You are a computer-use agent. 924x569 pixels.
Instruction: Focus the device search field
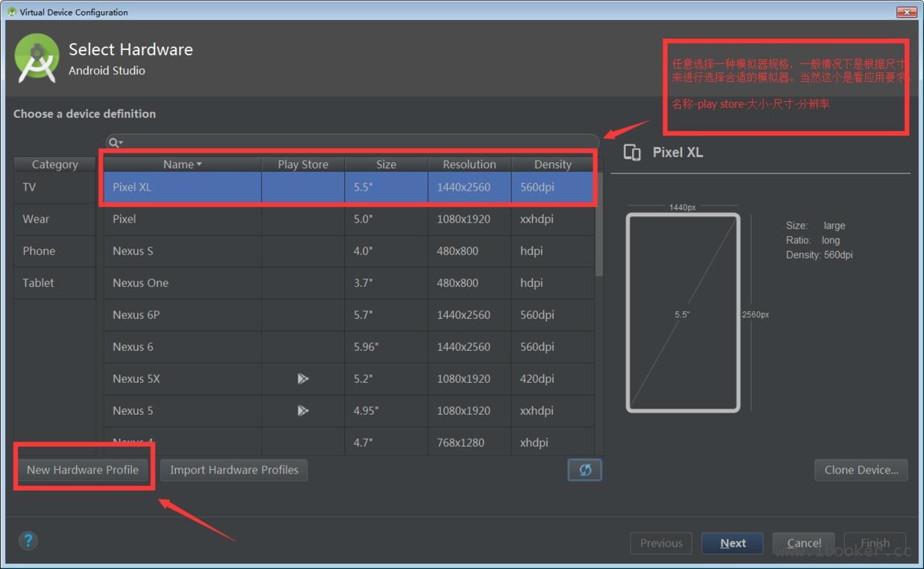pyautogui.click(x=352, y=142)
